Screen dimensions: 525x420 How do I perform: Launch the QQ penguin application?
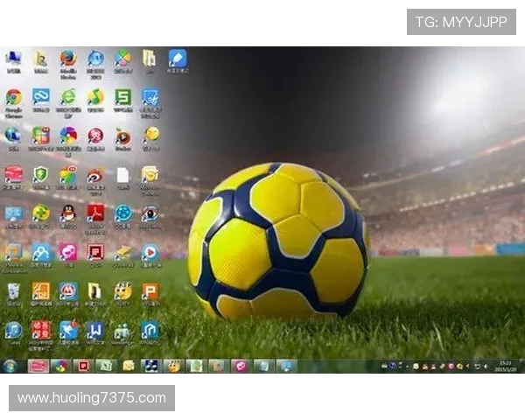tap(67, 213)
